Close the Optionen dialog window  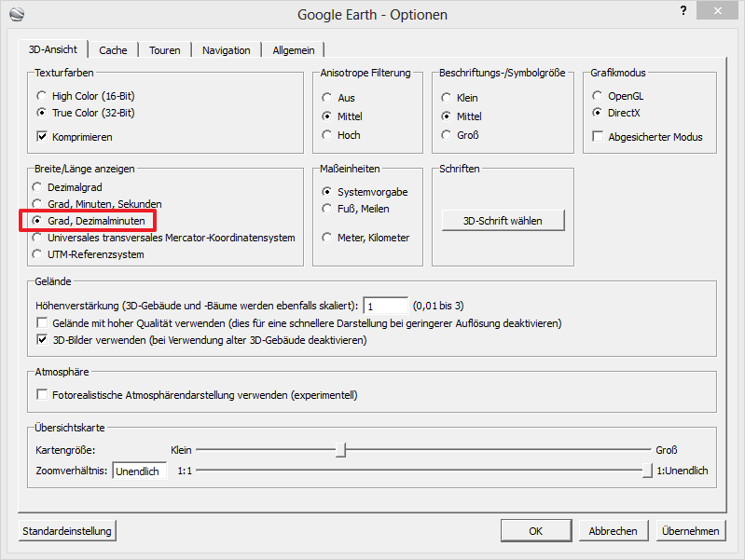[717, 10]
